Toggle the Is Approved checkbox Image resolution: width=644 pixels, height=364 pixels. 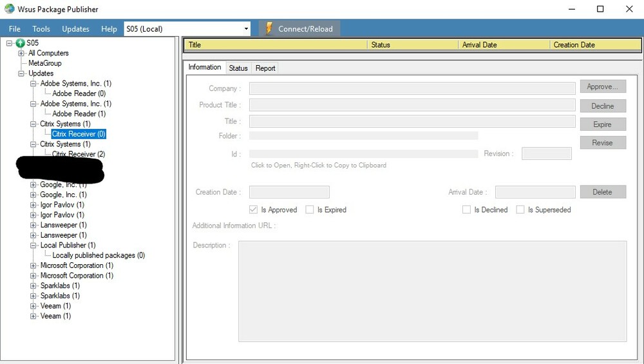coord(253,210)
